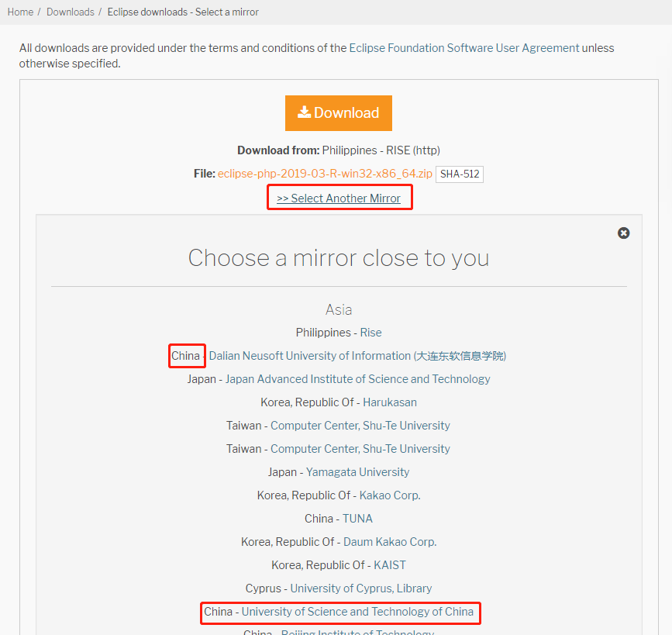View the SHA-512 checksum
672x635 pixels.
click(x=459, y=174)
